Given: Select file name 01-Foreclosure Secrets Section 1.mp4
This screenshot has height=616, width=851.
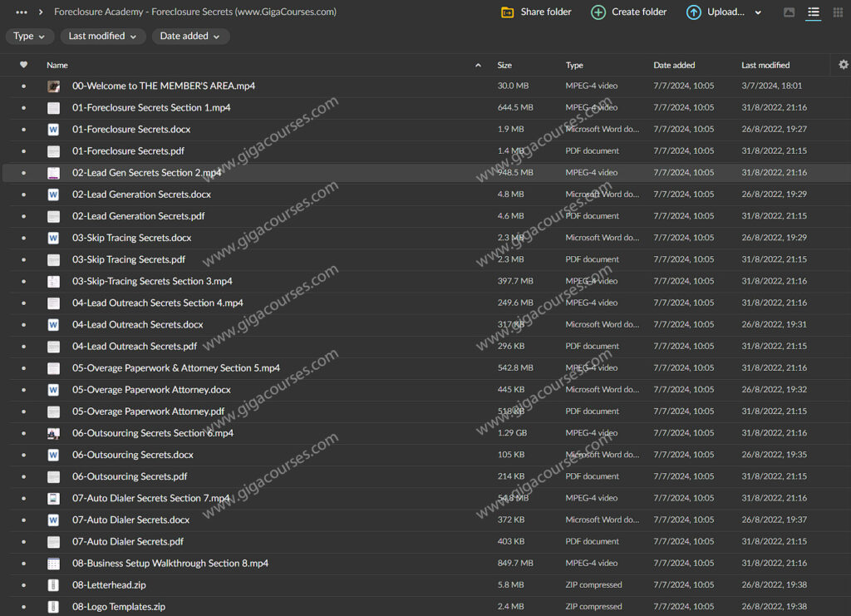Looking at the screenshot, I should tap(151, 107).
